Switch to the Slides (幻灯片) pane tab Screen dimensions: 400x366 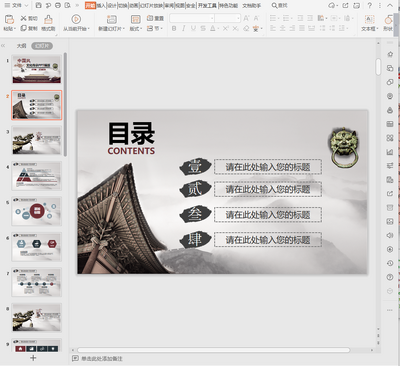[42, 46]
